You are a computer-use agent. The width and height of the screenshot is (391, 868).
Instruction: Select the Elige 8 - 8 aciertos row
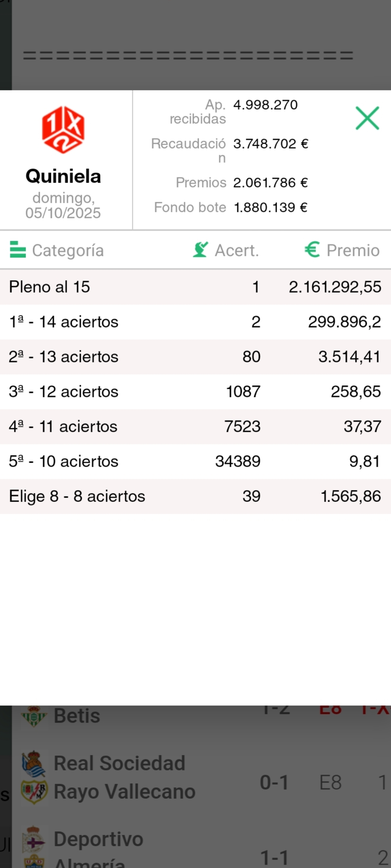195,496
